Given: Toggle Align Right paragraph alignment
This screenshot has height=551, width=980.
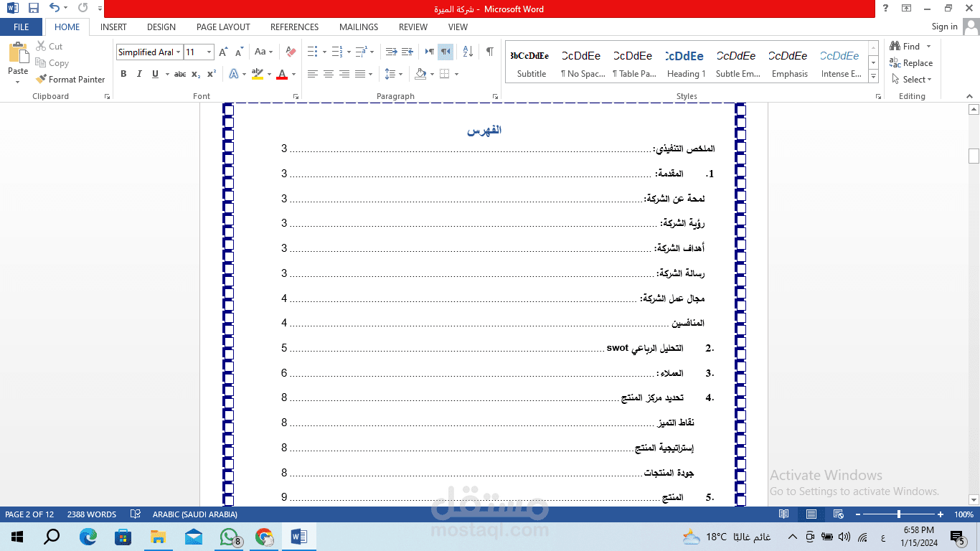Looking at the screenshot, I should pyautogui.click(x=344, y=74).
